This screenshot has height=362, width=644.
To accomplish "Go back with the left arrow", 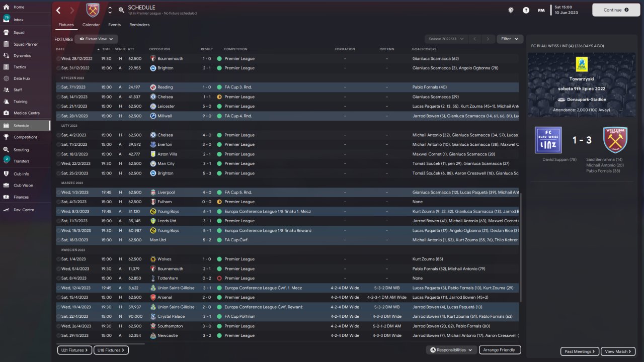I will (58, 10).
